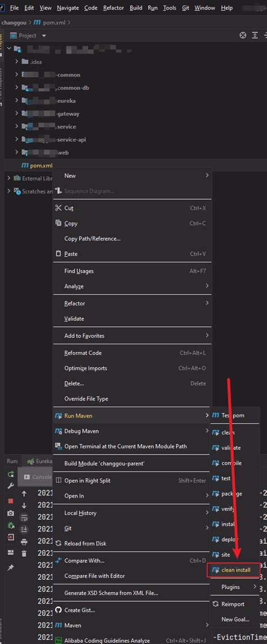Image resolution: width=267 pixels, height=644 pixels.
Task: Toggle scroll to end icon in console
Action: pos(24,529)
